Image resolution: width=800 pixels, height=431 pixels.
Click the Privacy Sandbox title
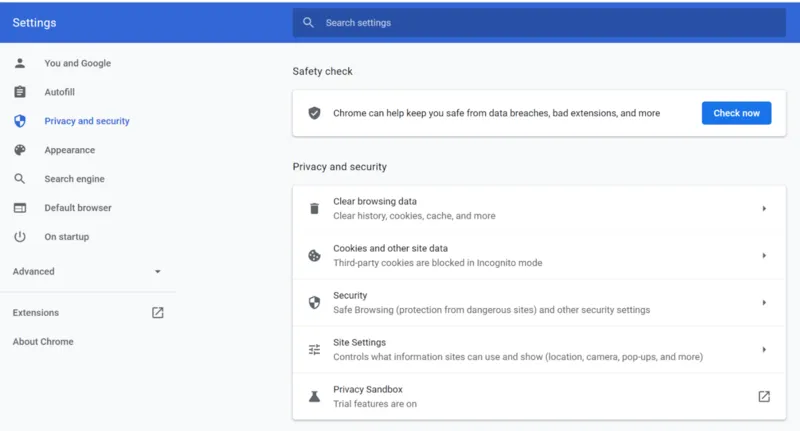tap(368, 389)
